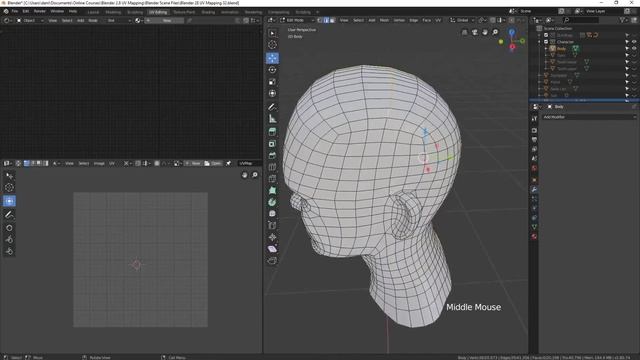Viewport: 640px width, 360px height.
Task: Activate the Loop Cut tool
Action: (x=272, y=167)
